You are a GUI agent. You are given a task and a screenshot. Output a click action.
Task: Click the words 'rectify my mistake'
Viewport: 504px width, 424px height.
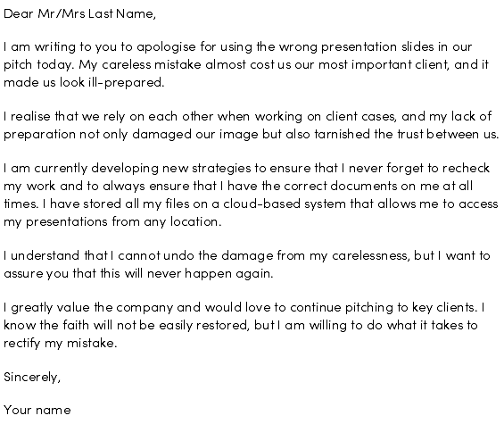coord(60,344)
